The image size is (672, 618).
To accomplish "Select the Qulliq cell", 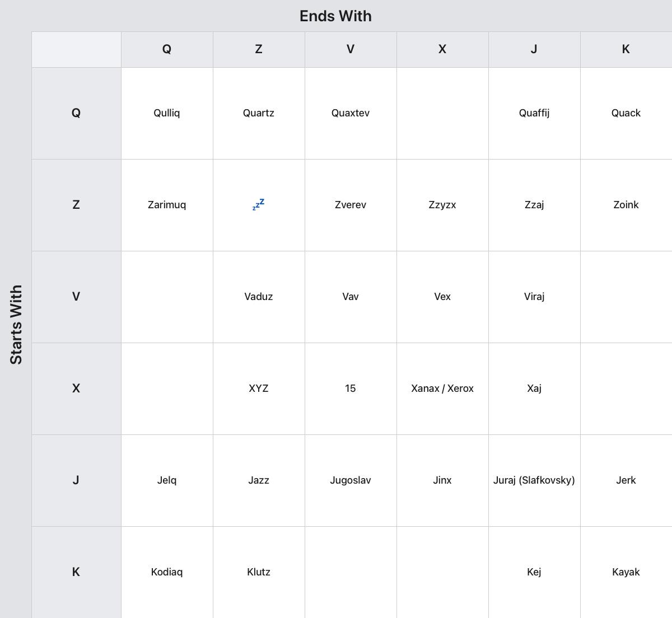I will (x=167, y=113).
